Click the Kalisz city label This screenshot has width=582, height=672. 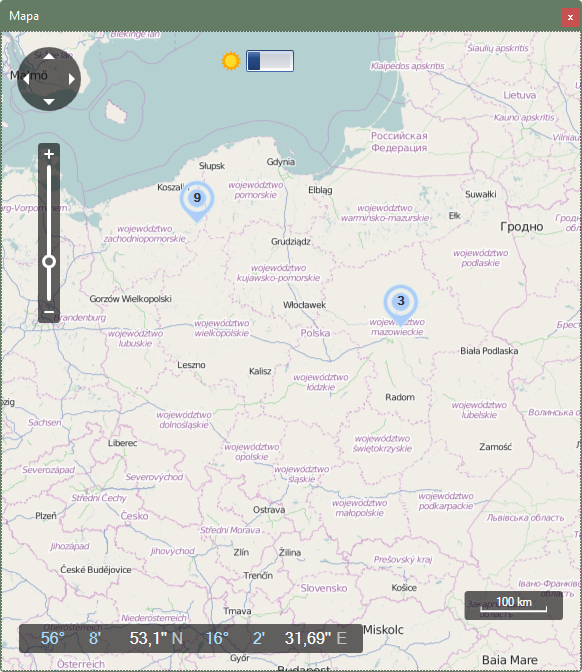[x=260, y=371]
